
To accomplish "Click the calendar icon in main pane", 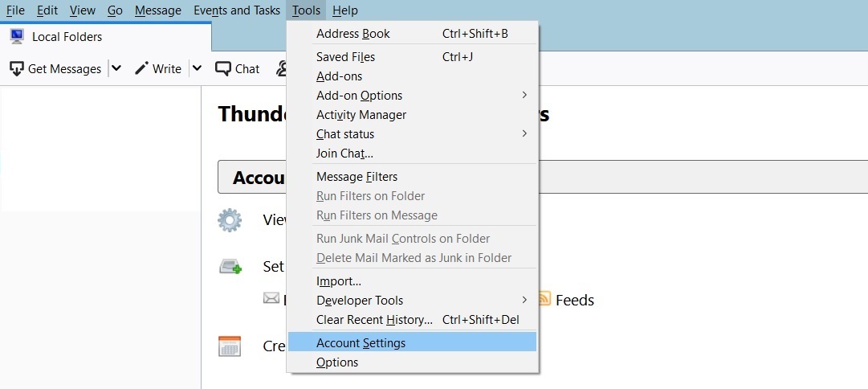I will (230, 346).
